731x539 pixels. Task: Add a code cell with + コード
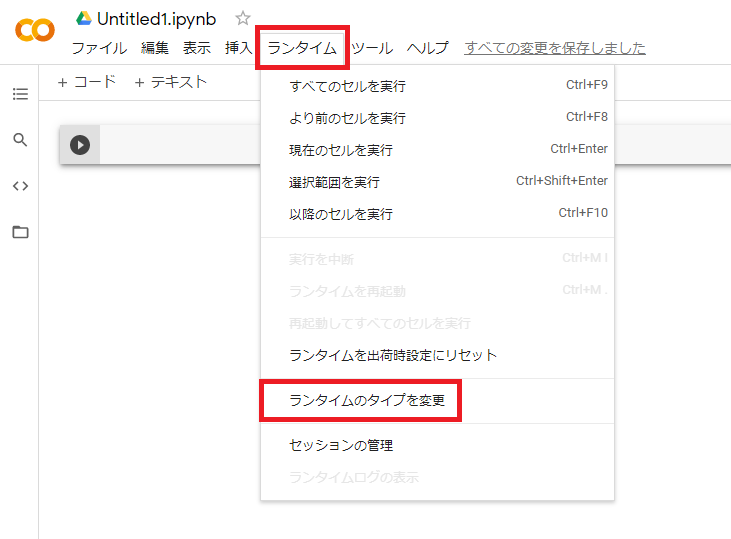pos(87,82)
